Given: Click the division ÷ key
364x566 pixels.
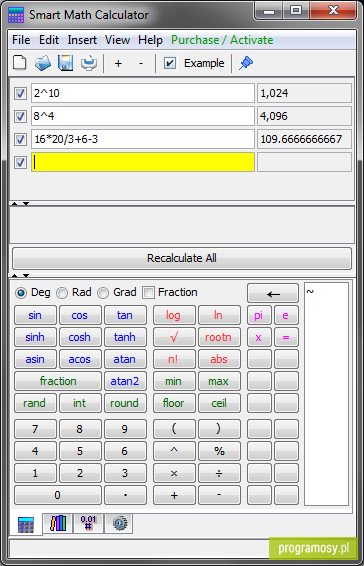Looking at the screenshot, I should point(219,473).
